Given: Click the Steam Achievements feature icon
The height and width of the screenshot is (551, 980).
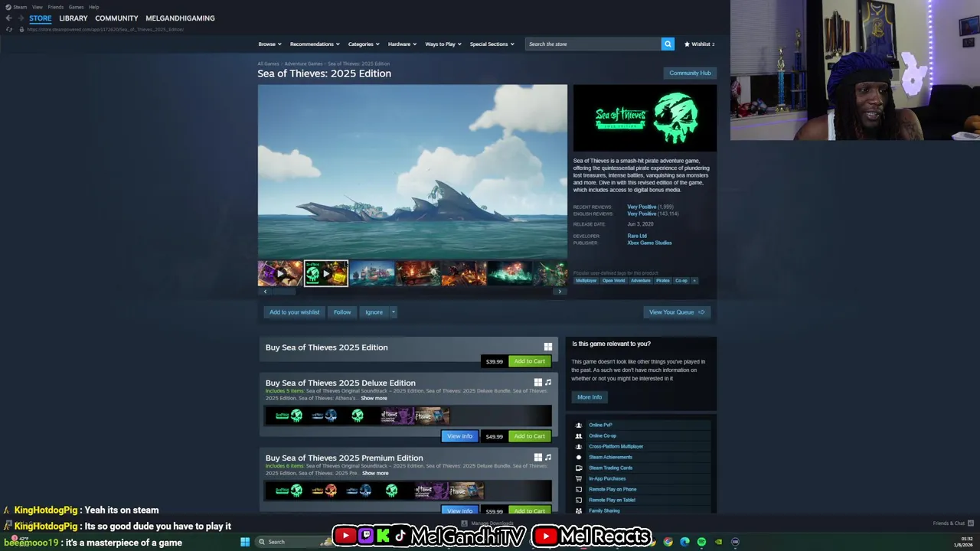Looking at the screenshot, I should [x=579, y=457].
